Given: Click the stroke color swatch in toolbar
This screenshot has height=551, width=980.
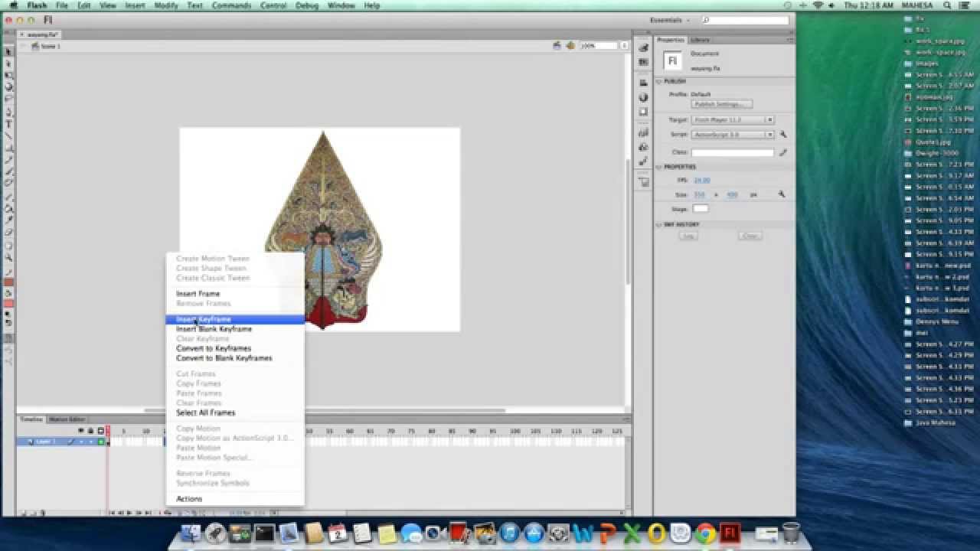Looking at the screenshot, I should point(8,282).
